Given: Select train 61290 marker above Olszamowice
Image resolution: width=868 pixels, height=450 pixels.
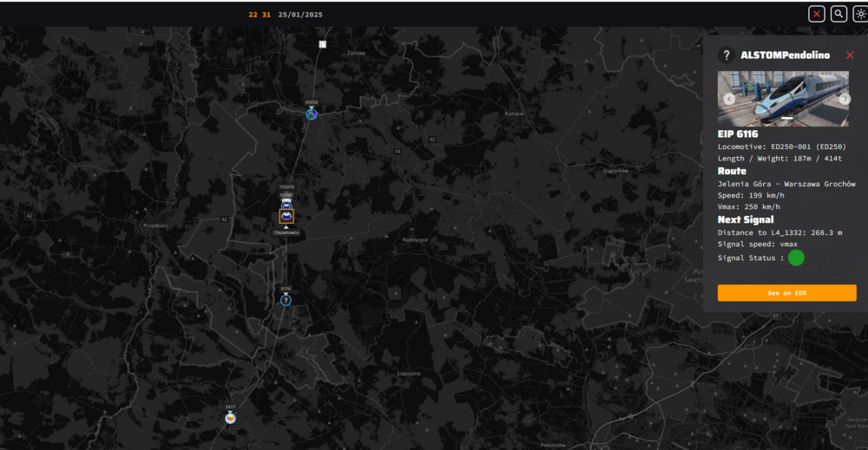Looking at the screenshot, I should pyautogui.click(x=286, y=204).
